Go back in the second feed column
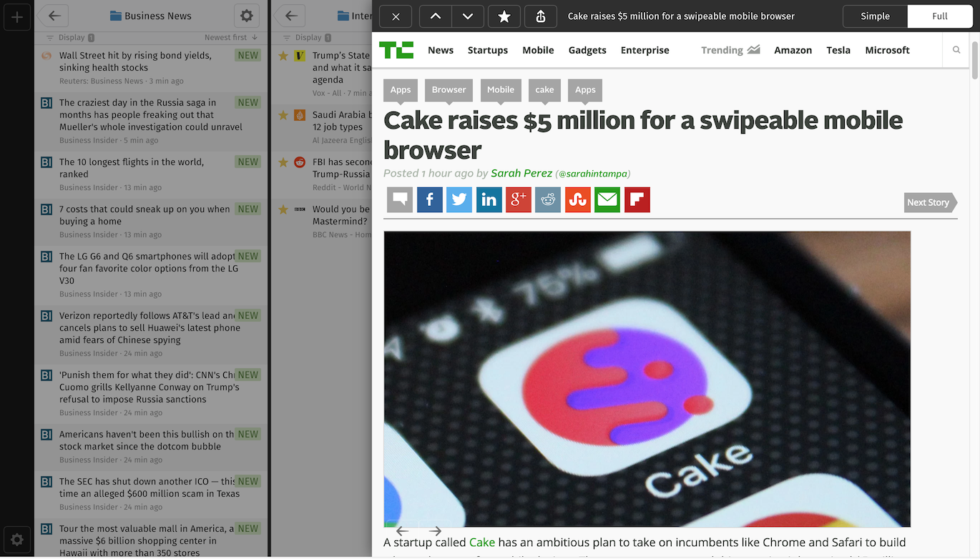The image size is (980, 559). coord(290,16)
